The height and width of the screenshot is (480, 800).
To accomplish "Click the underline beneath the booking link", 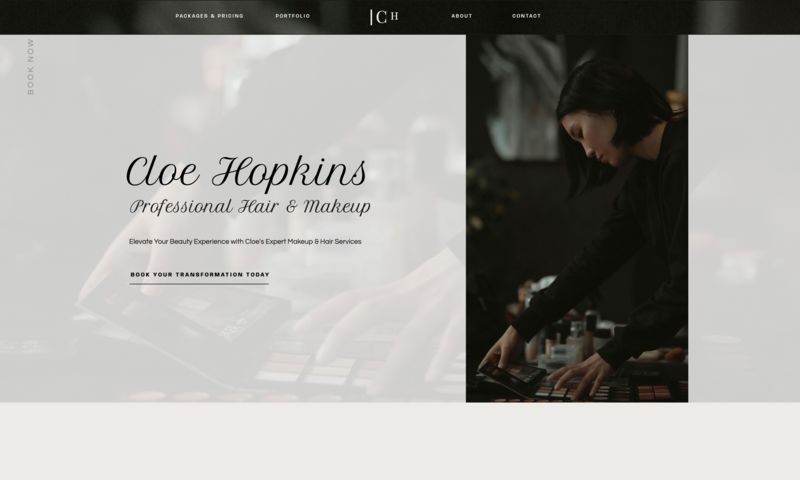I will click(199, 284).
